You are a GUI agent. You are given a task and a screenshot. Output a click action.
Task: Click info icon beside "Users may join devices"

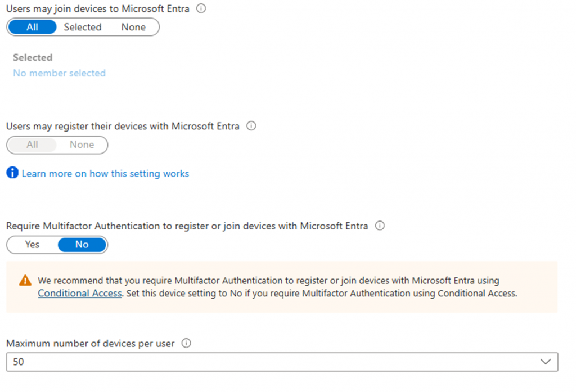(x=201, y=8)
